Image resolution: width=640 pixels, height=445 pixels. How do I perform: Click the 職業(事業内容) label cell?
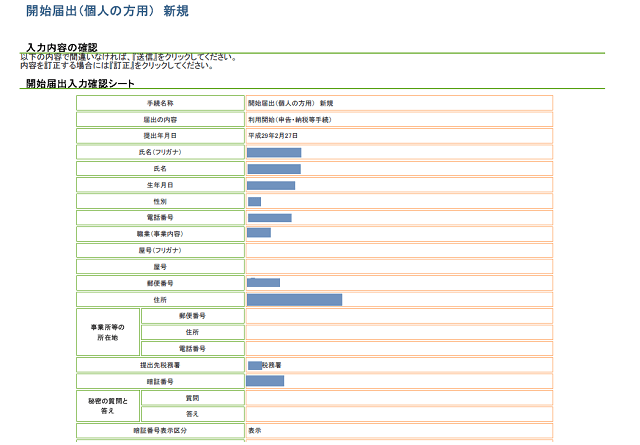pyautogui.click(x=160, y=234)
